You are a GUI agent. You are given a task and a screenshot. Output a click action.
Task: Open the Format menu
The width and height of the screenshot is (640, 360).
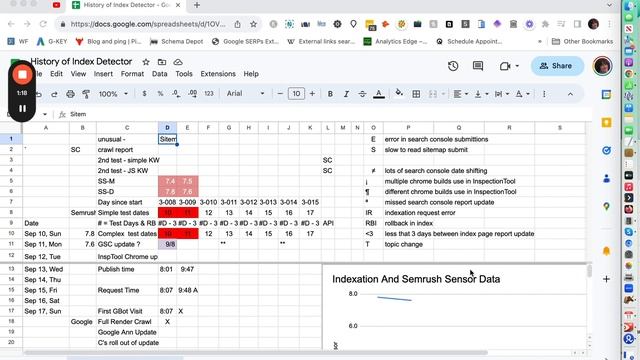point(132,74)
